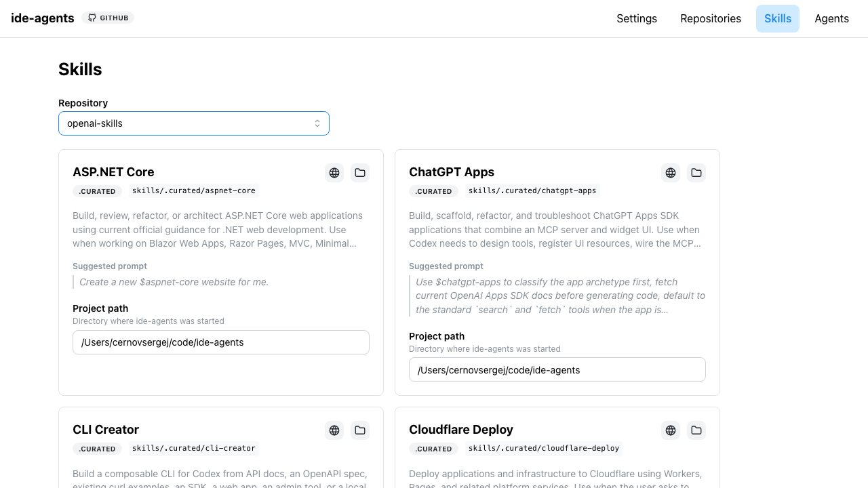
Task: Click the .CURATED badge on ASP.NET Core
Action: tap(97, 191)
